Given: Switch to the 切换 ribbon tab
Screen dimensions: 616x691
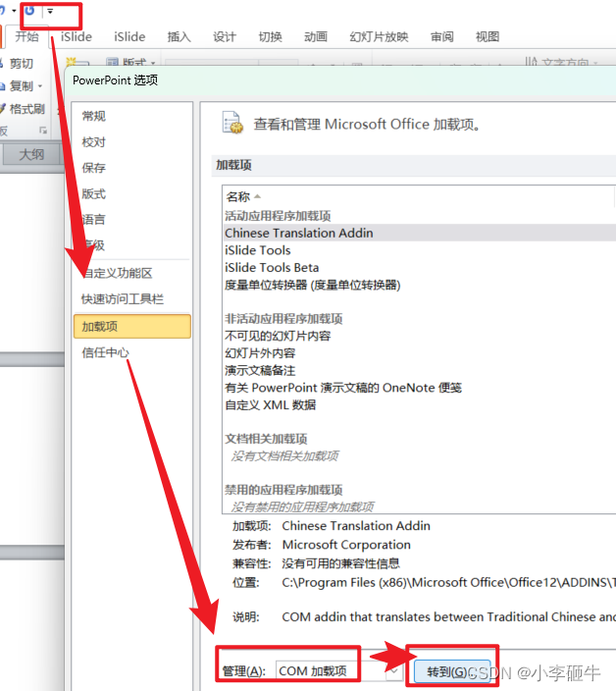Looking at the screenshot, I should tap(271, 36).
